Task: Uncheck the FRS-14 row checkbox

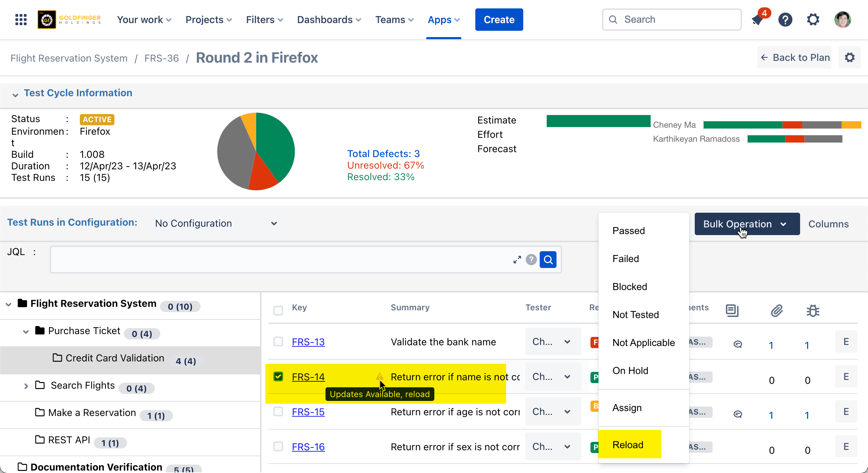Action: [x=278, y=376]
